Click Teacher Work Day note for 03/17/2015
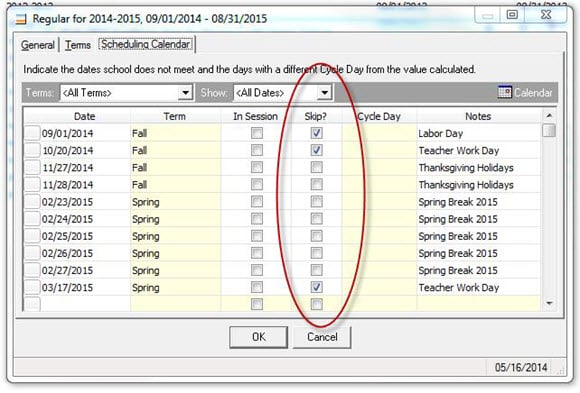The height and width of the screenshot is (393, 580). 478,287
